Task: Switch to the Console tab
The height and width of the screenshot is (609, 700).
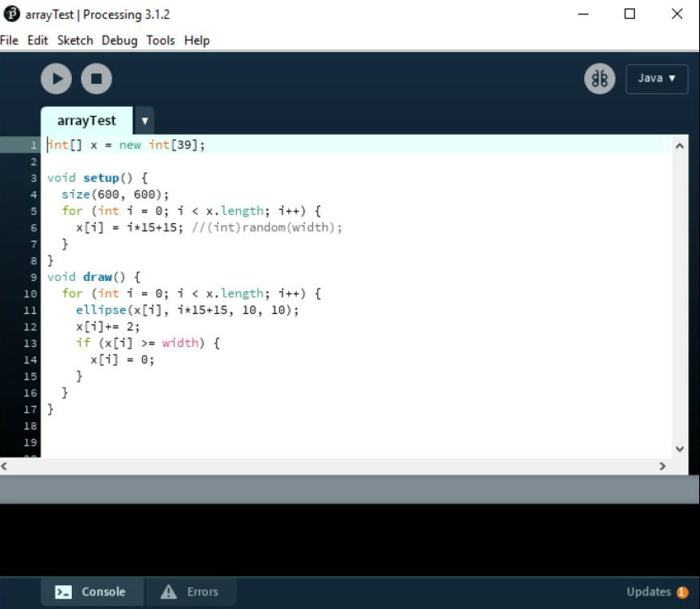Action: (x=92, y=592)
